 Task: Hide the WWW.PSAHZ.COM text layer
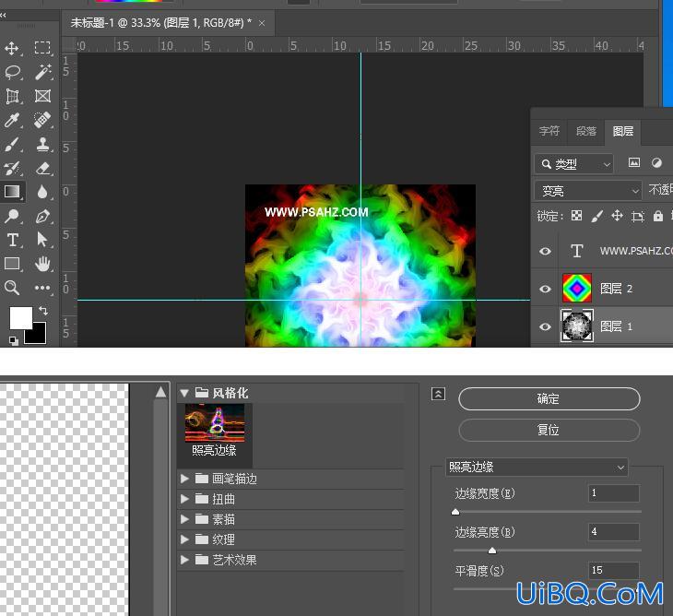click(x=545, y=251)
